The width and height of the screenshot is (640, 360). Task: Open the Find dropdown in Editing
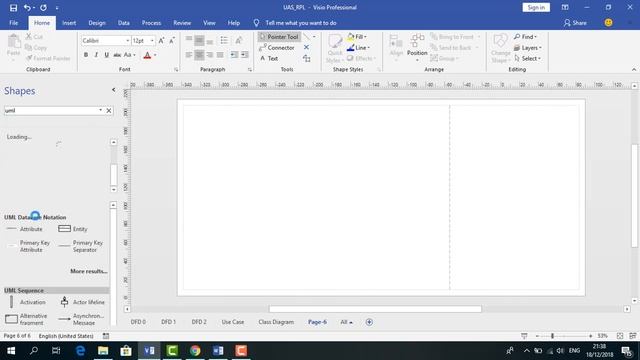point(525,37)
